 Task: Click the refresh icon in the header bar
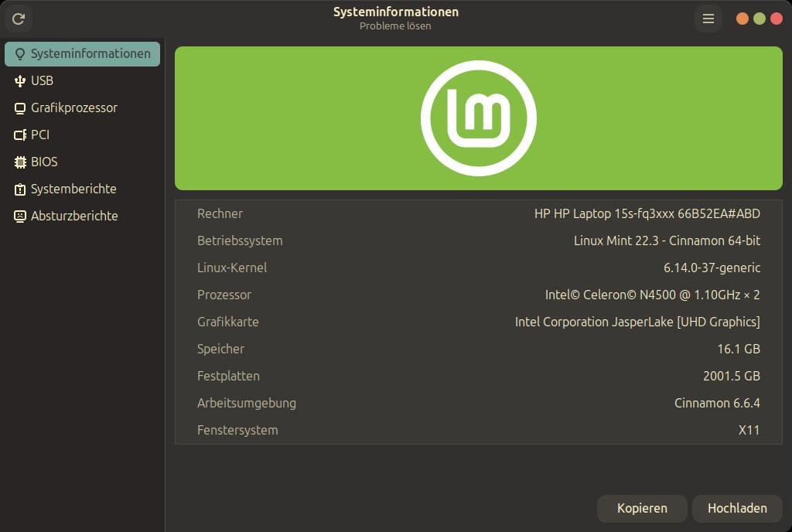(x=19, y=19)
